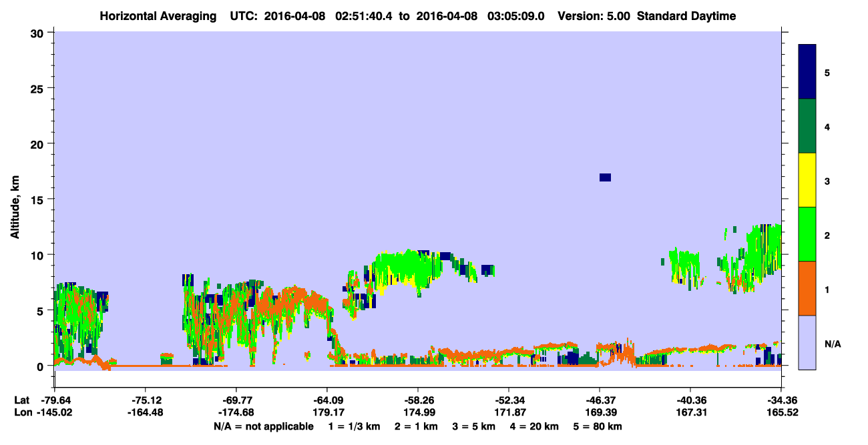
Task: Click longitude value 171.87
Action: [x=509, y=412]
